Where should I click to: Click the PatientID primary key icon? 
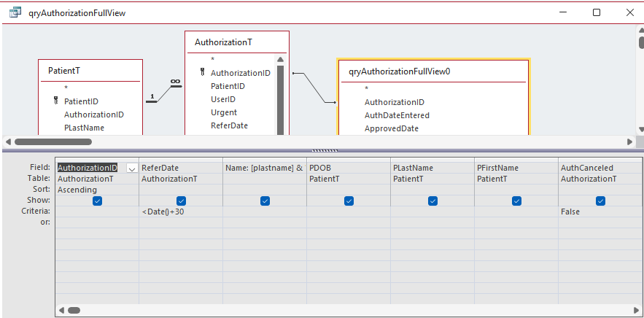[x=55, y=101]
